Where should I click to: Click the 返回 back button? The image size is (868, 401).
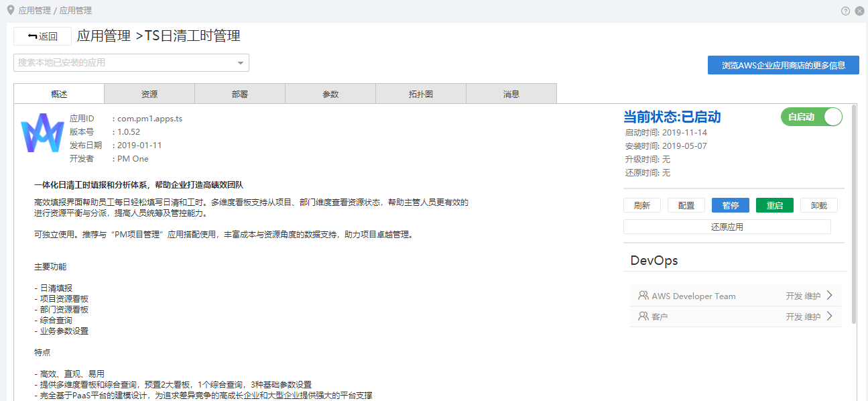[42, 36]
